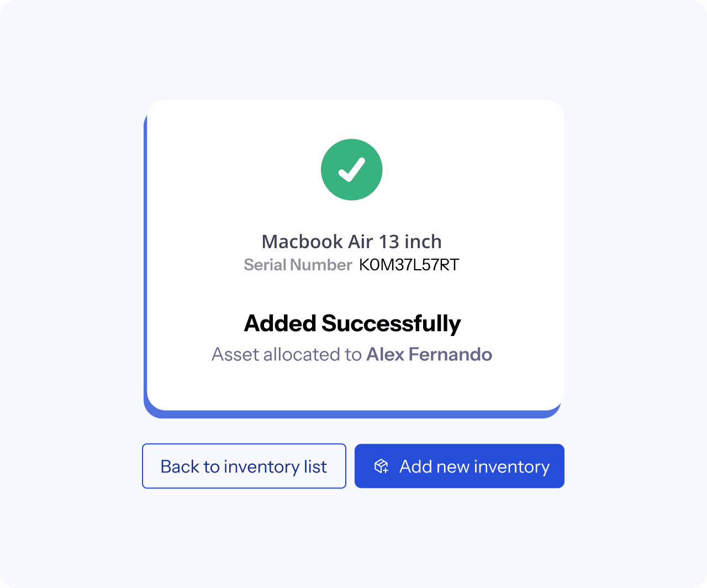The width and height of the screenshot is (707, 588).
Task: Click the first name 'Alex'
Action: [x=386, y=354]
